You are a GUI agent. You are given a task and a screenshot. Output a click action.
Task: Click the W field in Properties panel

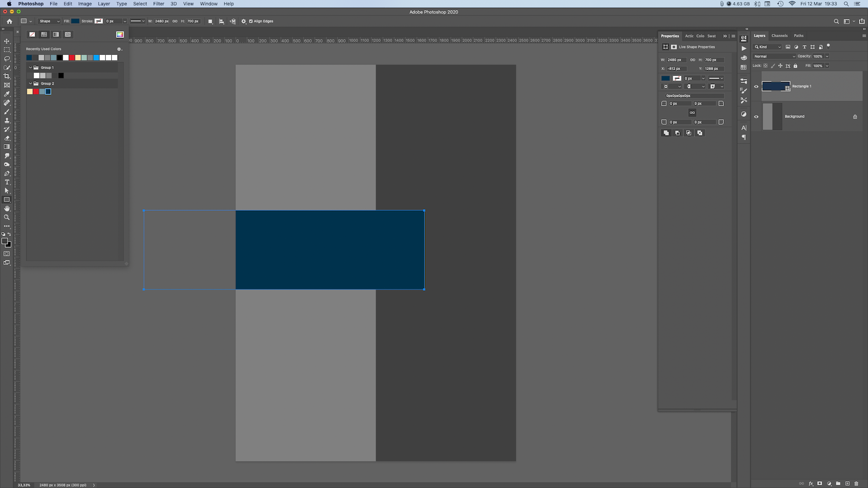(x=676, y=60)
